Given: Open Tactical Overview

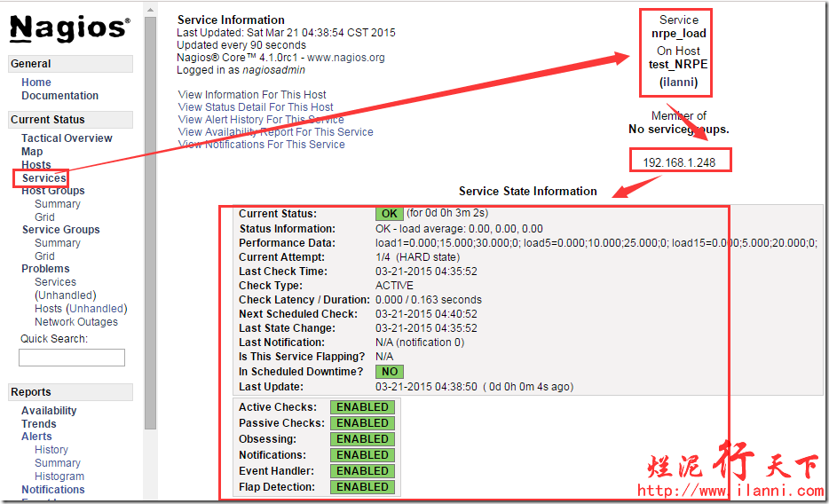Looking at the screenshot, I should pyautogui.click(x=67, y=138).
